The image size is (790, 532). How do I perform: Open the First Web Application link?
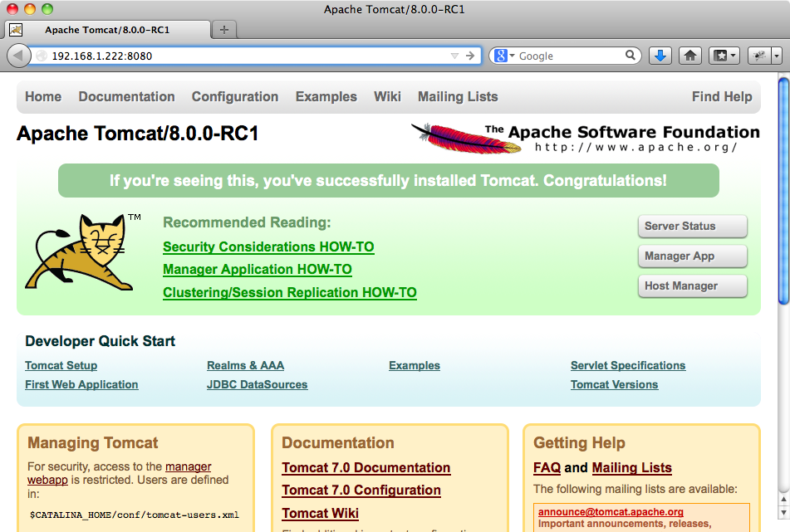point(81,384)
